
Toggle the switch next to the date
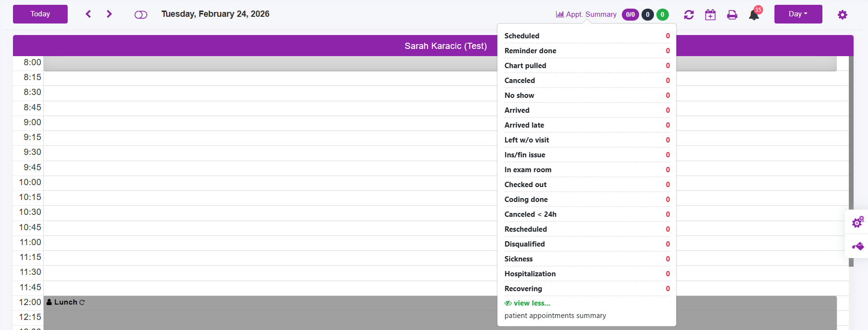[141, 15]
